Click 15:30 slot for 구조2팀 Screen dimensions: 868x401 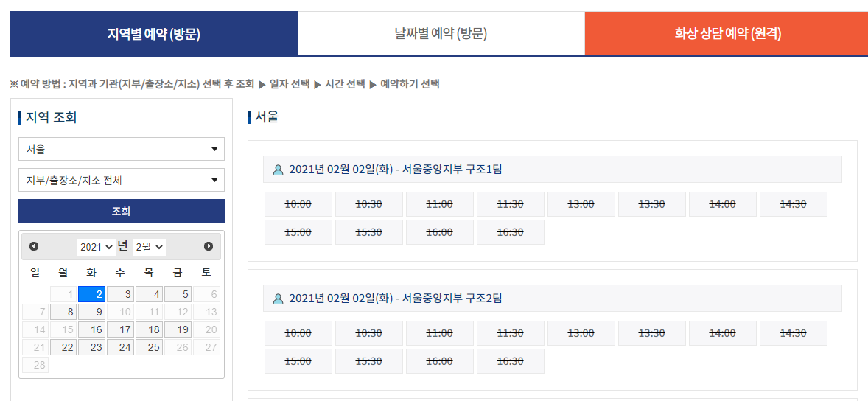(369, 361)
